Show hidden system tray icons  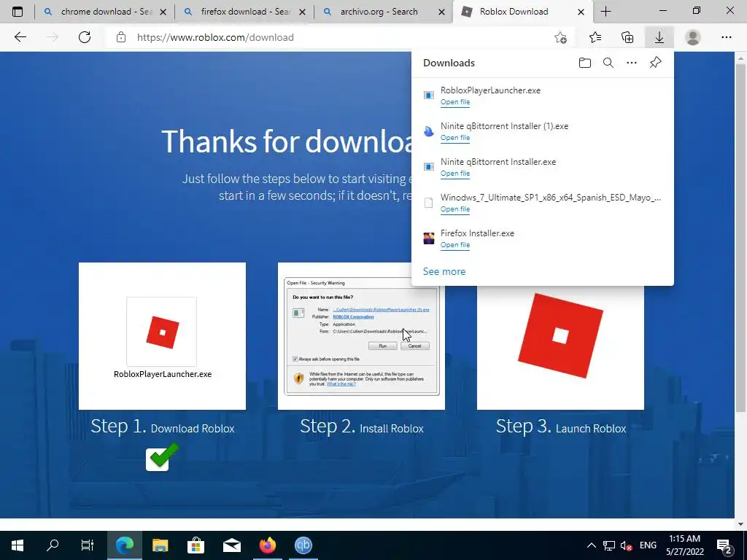pyautogui.click(x=591, y=545)
